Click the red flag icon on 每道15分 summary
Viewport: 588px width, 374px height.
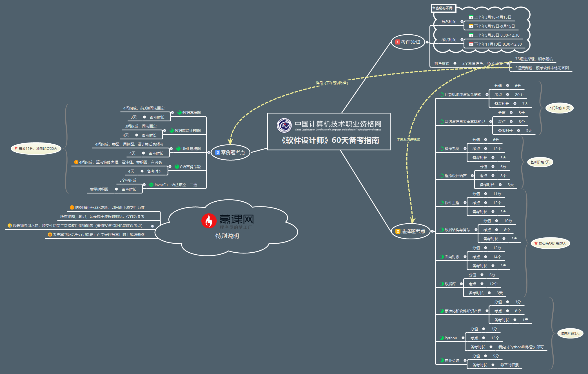point(16,148)
